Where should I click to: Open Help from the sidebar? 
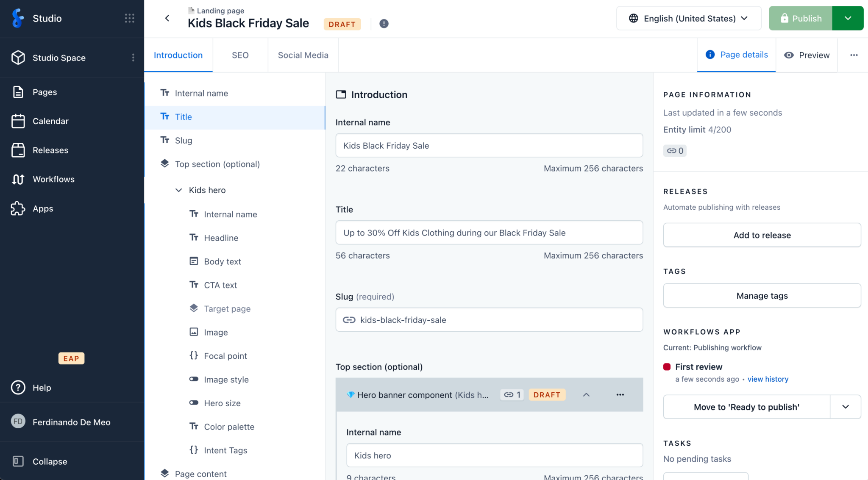18,387
